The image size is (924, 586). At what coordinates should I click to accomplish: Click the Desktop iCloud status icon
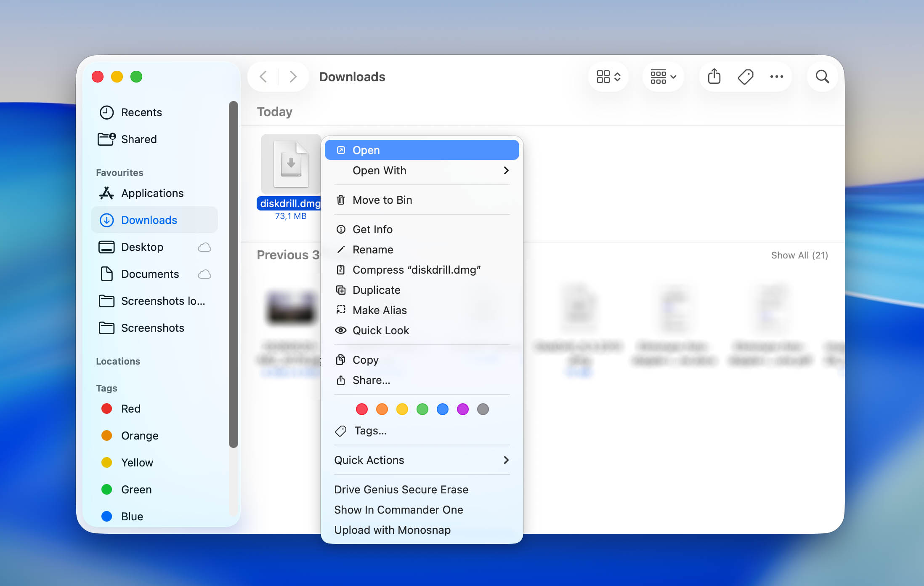tap(204, 247)
